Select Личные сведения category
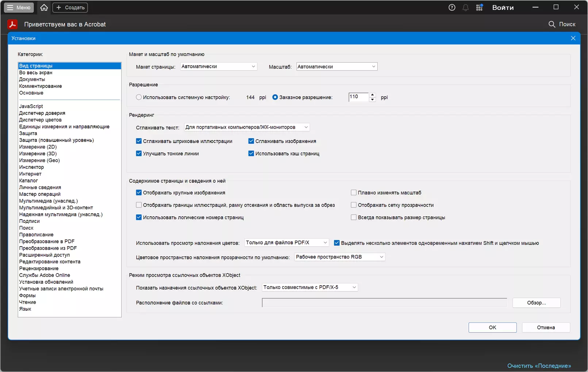The height and width of the screenshot is (372, 588). click(x=40, y=187)
